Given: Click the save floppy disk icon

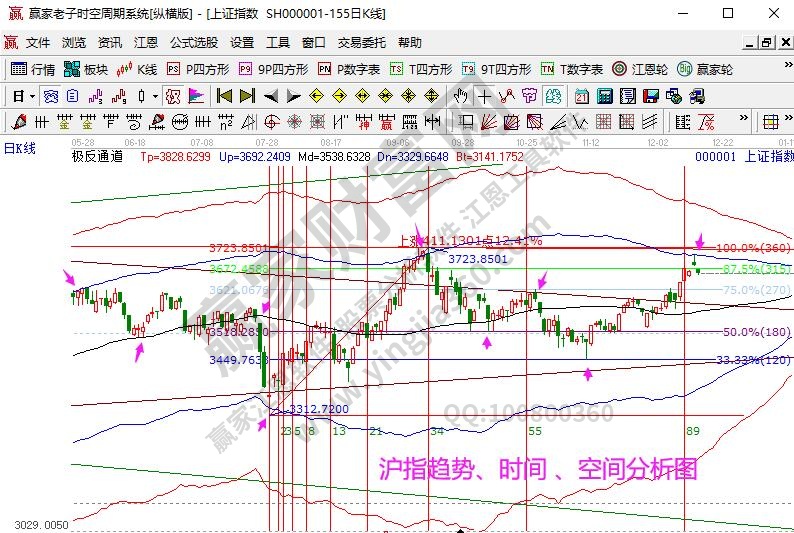Looking at the screenshot, I should coord(651,96).
